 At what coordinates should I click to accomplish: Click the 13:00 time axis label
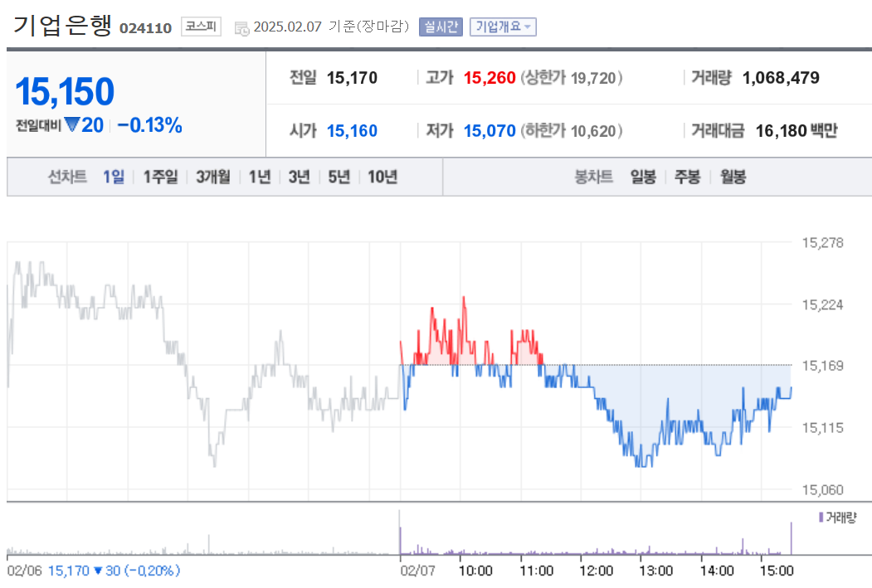click(x=656, y=571)
